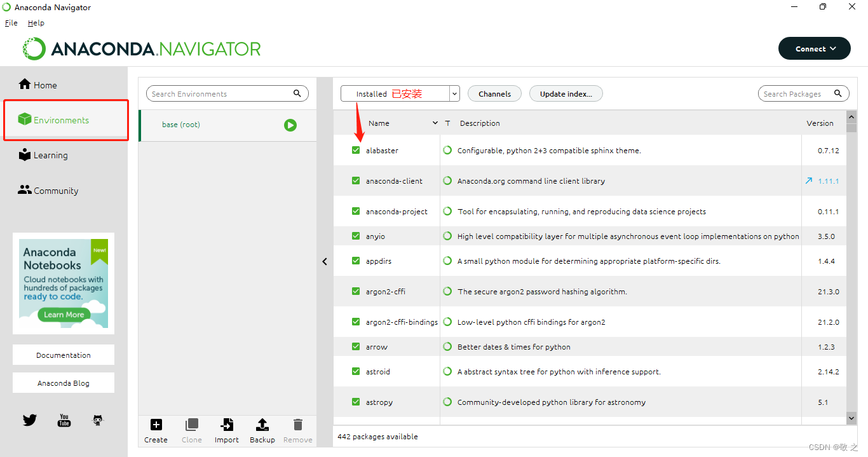Image resolution: width=868 pixels, height=457 pixels.
Task: Click the GitHub octocat icon
Action: click(x=98, y=420)
